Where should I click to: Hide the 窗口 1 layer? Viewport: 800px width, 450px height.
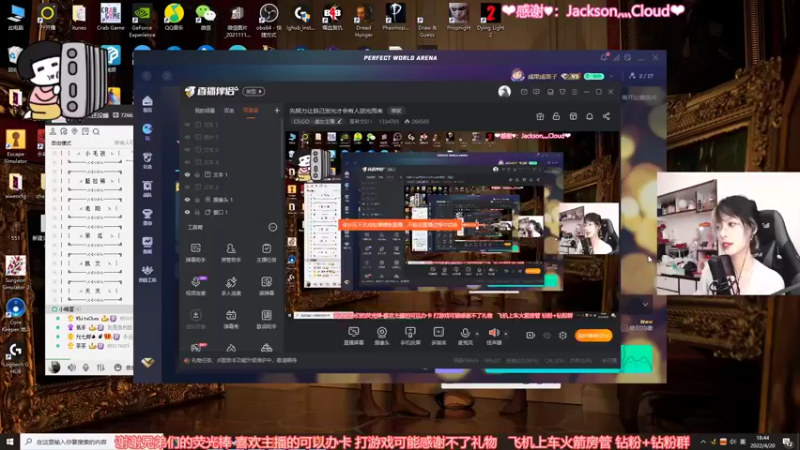coord(187,212)
